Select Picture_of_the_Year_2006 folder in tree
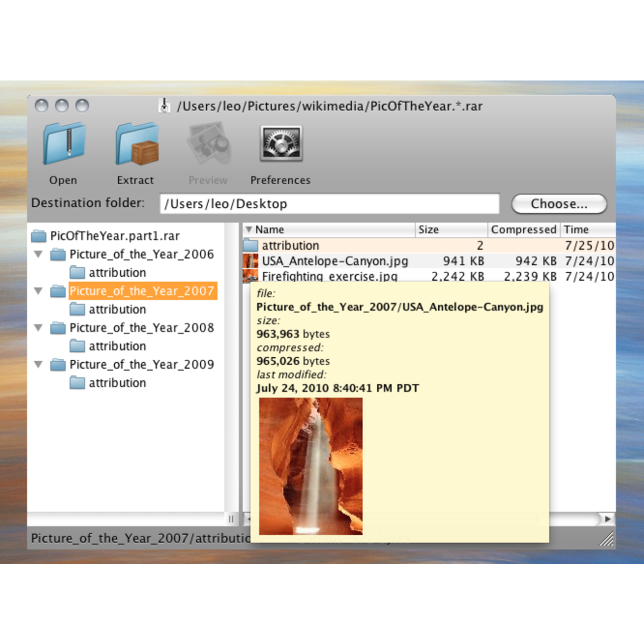Screen dimensions: 644x644 click(141, 254)
